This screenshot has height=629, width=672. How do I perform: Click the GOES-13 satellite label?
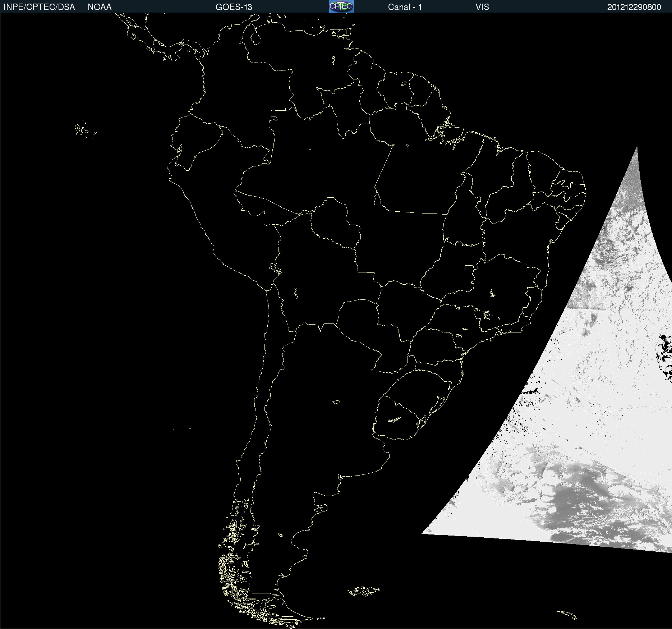pos(234,7)
